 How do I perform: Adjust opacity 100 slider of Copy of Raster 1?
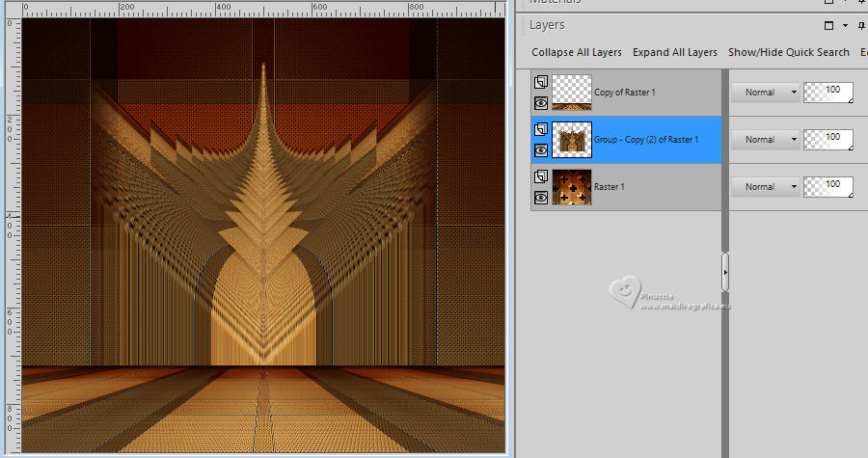(828, 93)
